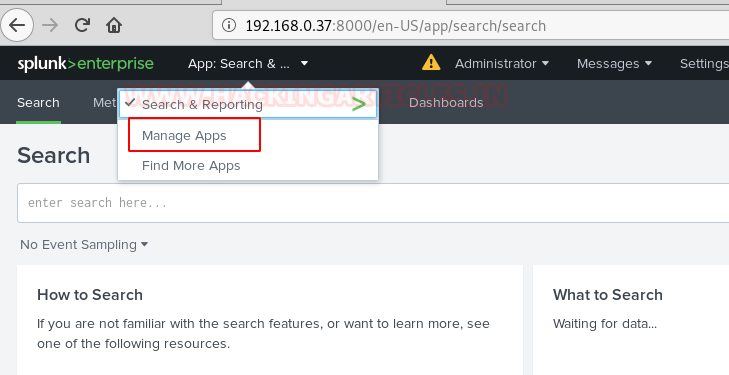729x375 pixels.
Task: Open the splunk>enterprise logo home link
Action: click(86, 64)
